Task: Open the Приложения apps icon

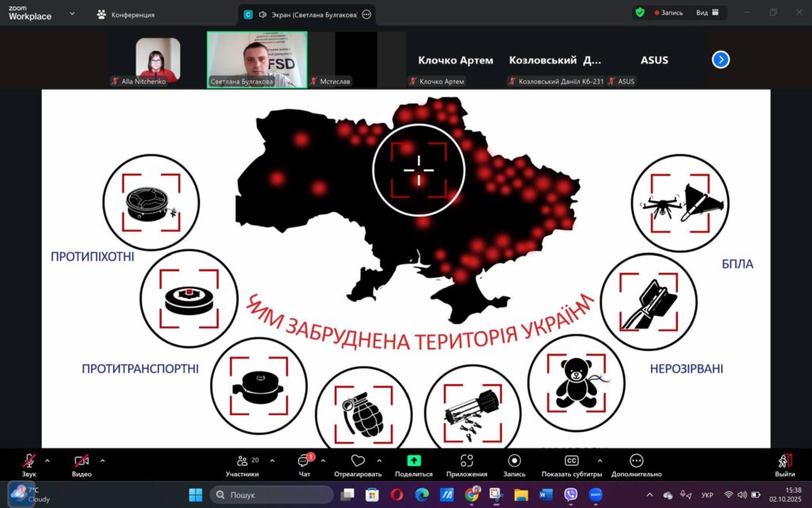Action: [x=466, y=461]
